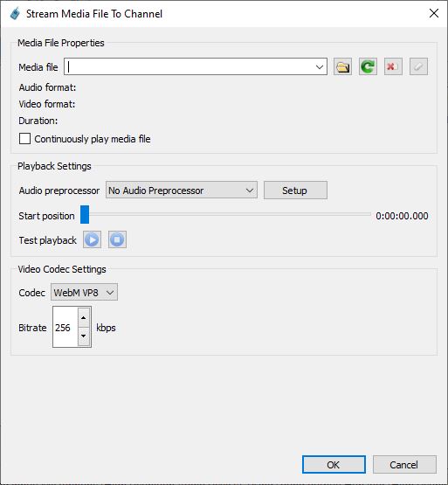Screen dimensions: 448x485
Task: Start test playback with the play icon
Action: (92, 239)
